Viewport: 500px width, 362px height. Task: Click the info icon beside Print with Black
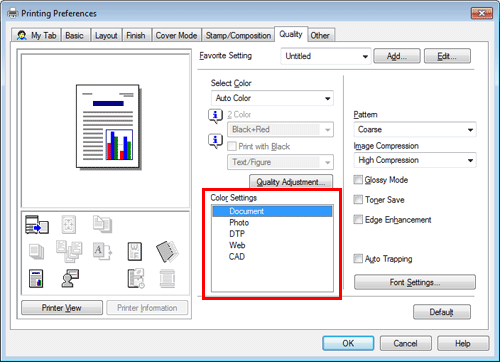coord(215,141)
